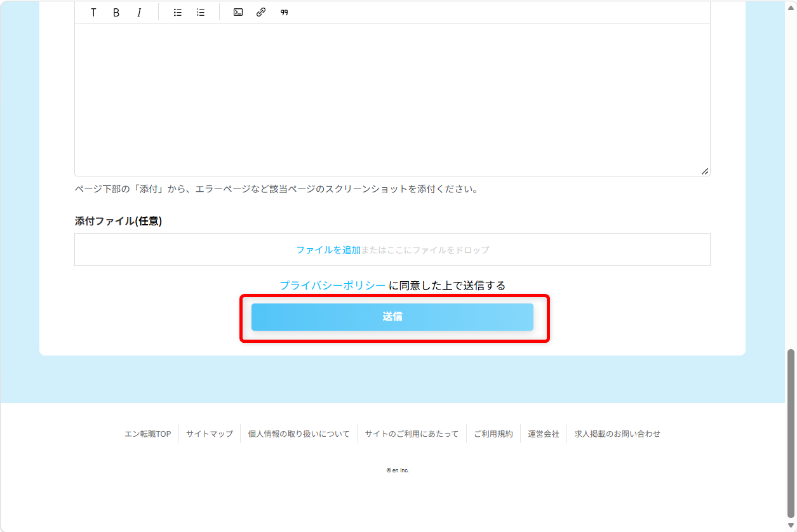Screen dimensions: 797x532
Task: Select the heading text format icon
Action: (93, 12)
